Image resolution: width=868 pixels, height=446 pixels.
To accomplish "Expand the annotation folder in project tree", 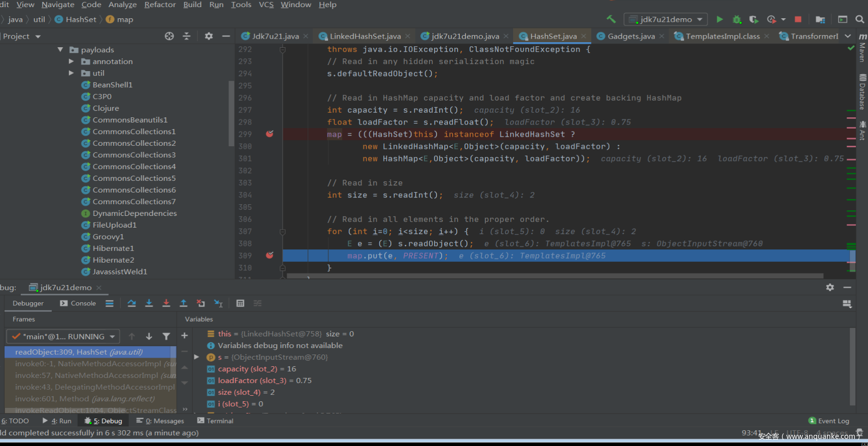I will coord(72,61).
